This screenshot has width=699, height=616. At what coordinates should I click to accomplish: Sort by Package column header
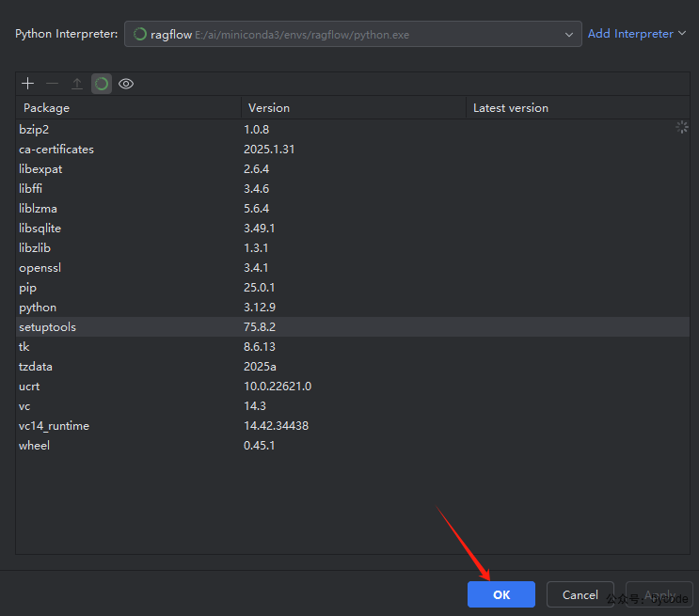128,108
